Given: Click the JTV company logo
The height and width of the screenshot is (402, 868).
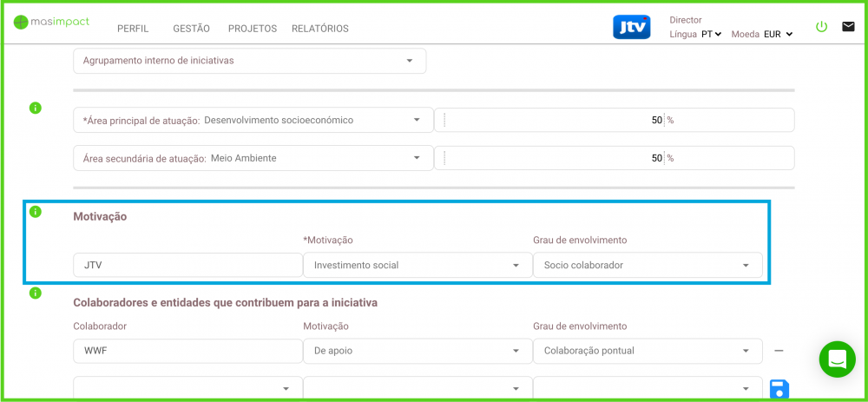Looking at the screenshot, I should [631, 27].
